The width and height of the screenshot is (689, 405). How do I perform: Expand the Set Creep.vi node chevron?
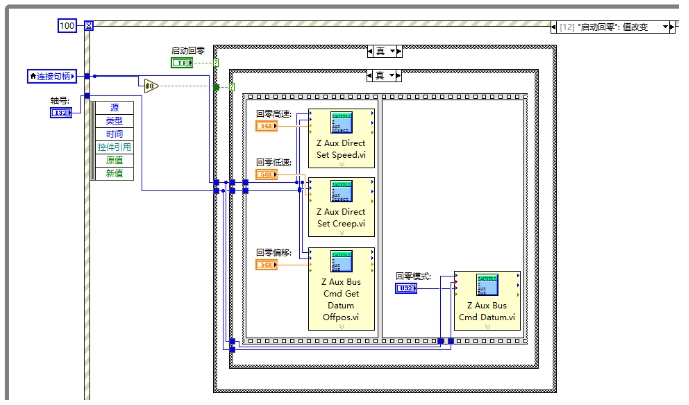(x=341, y=233)
